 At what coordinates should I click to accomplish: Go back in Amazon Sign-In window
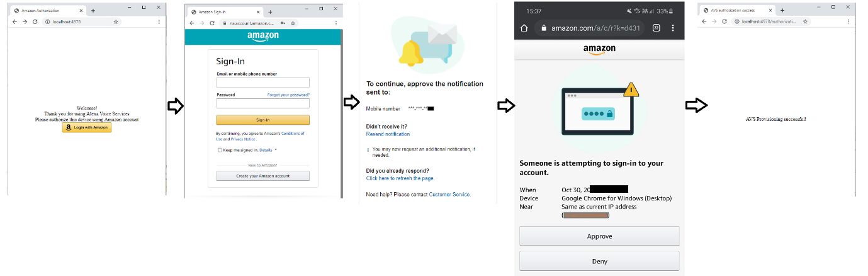pos(191,23)
